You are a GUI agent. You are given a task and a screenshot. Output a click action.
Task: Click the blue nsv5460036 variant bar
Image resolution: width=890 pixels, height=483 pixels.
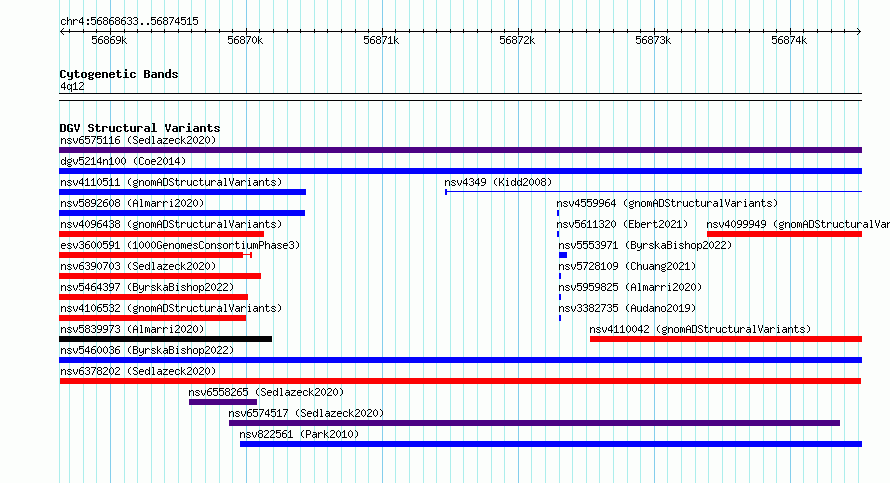pos(460,360)
